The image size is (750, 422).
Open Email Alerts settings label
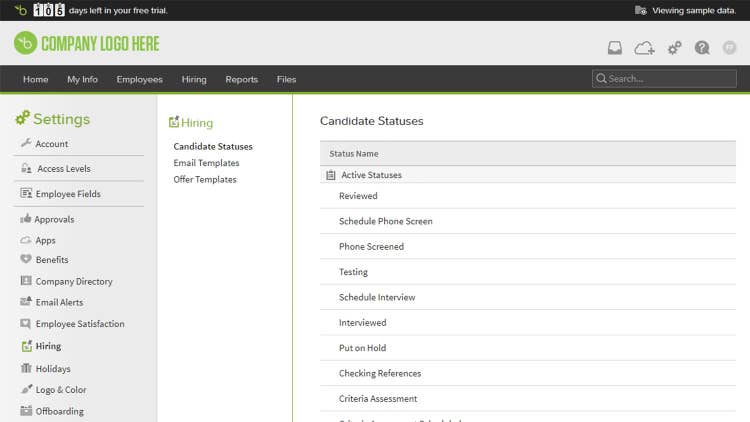click(59, 302)
